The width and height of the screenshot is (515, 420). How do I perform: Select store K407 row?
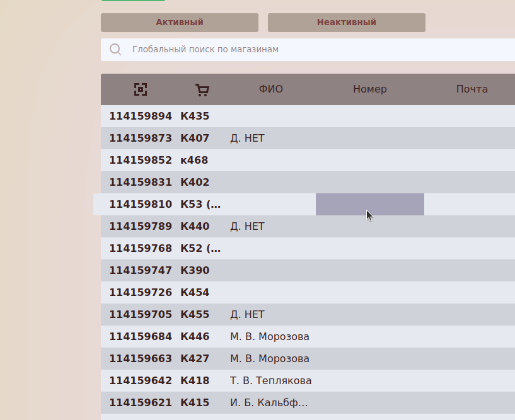tap(195, 139)
